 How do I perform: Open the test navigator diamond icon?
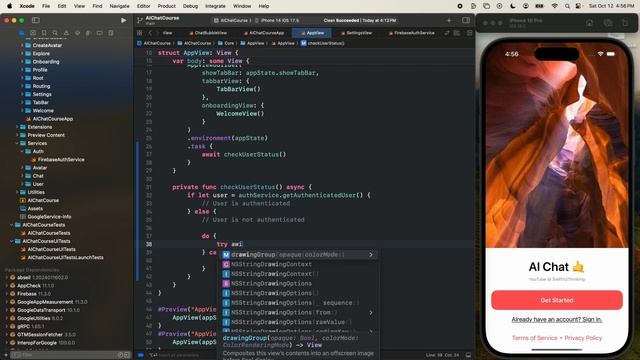(77, 33)
